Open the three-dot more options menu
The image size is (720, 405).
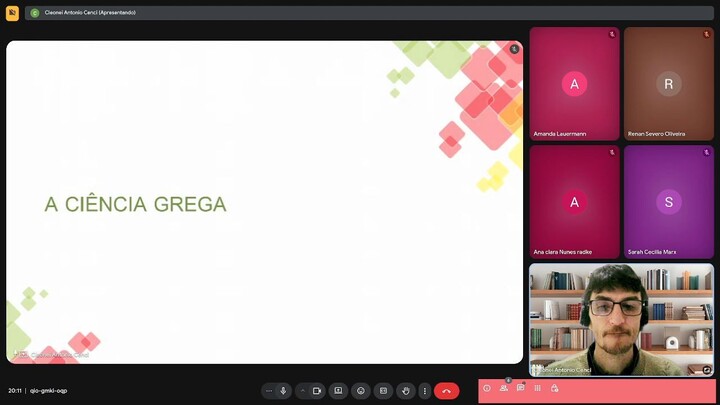425,391
